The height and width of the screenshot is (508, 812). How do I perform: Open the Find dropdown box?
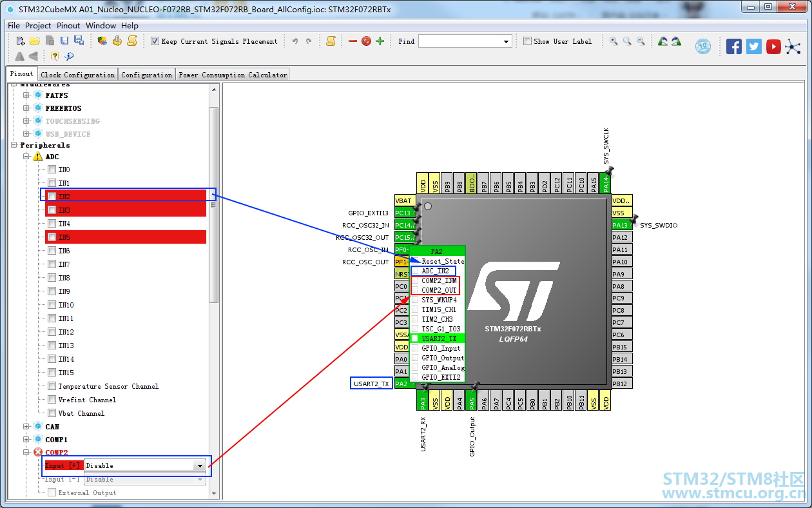coord(465,41)
